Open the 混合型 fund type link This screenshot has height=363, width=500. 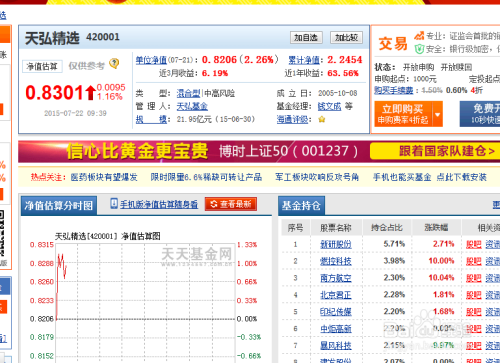click(x=189, y=93)
